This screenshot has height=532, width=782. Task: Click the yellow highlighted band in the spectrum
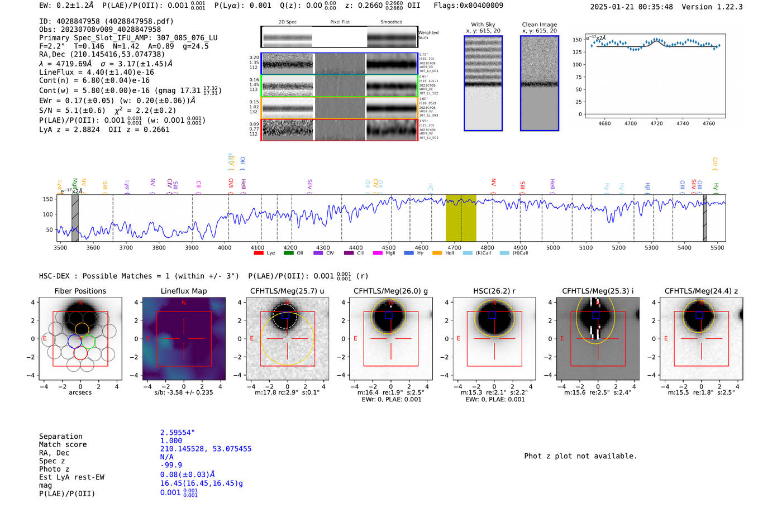(461, 218)
